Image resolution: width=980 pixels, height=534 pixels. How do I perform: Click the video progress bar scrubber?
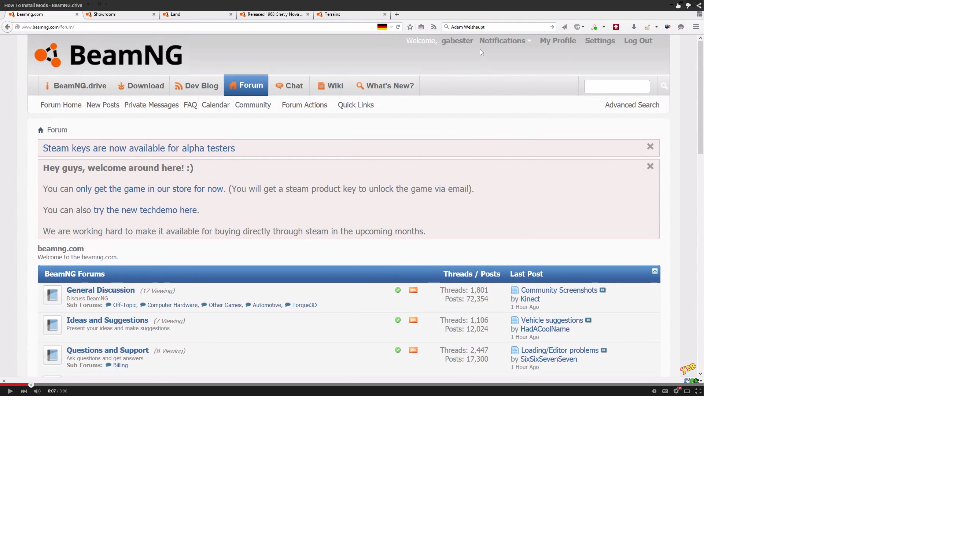pyautogui.click(x=31, y=385)
